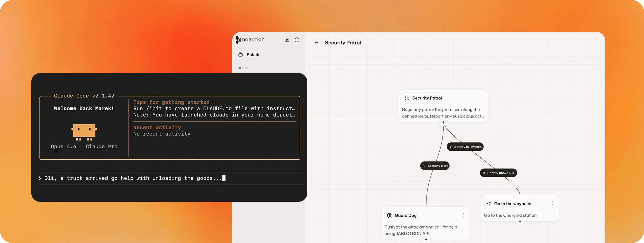The height and width of the screenshot is (243, 644).
Task: Open Guard Dog node options menu
Action: click(464, 215)
